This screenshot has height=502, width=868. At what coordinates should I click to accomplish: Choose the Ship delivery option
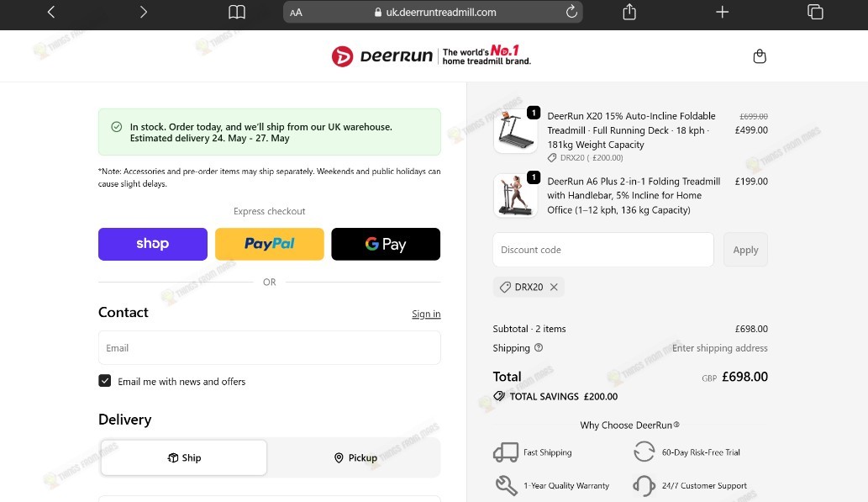point(184,457)
